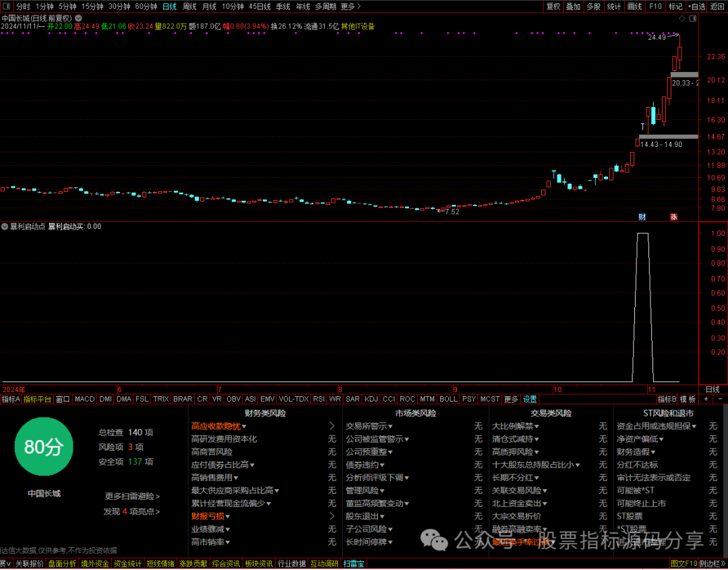Select the VOL-TDX indicator
This screenshot has height=570, width=728.
[293, 399]
